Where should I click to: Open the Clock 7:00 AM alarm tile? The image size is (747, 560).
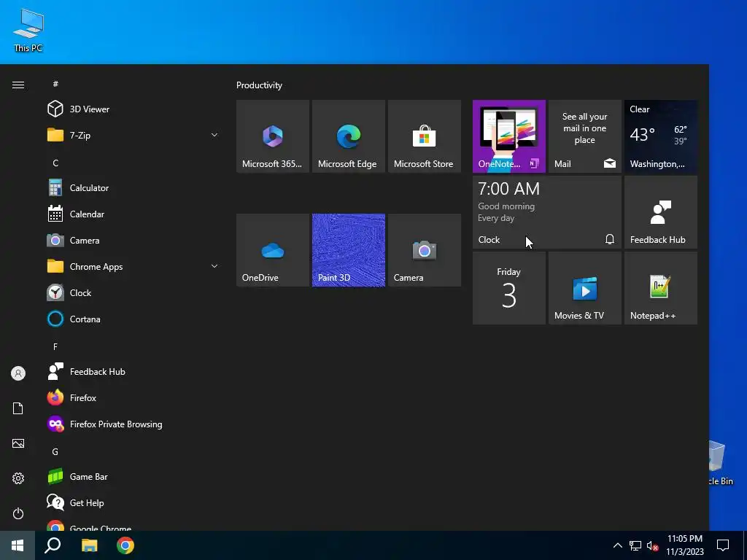tap(547, 212)
